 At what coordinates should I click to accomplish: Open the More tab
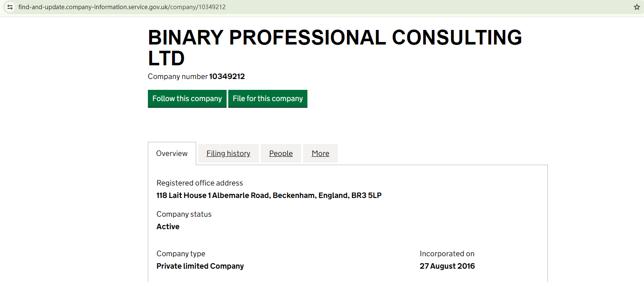(x=320, y=153)
